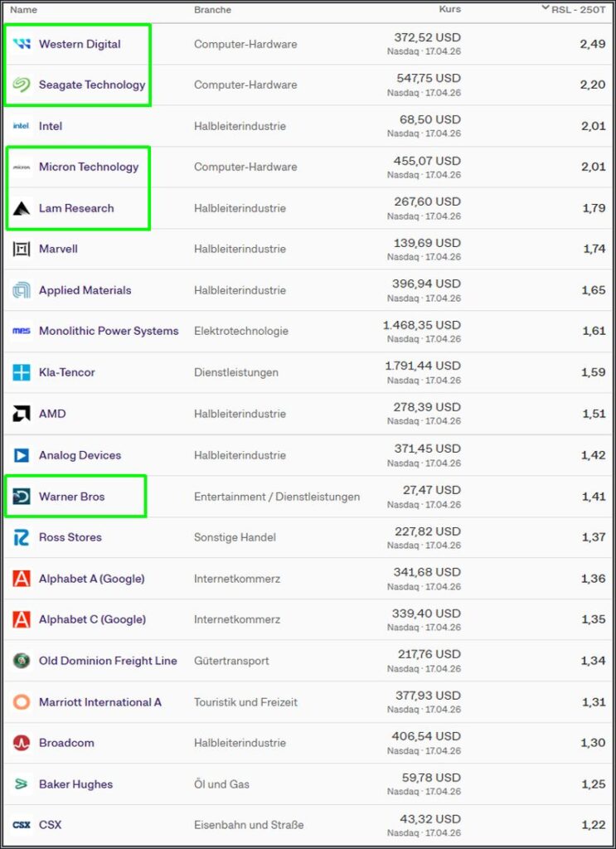The width and height of the screenshot is (616, 849).
Task: Toggle the RSL - 250T sort arrow
Action: coord(545,7)
